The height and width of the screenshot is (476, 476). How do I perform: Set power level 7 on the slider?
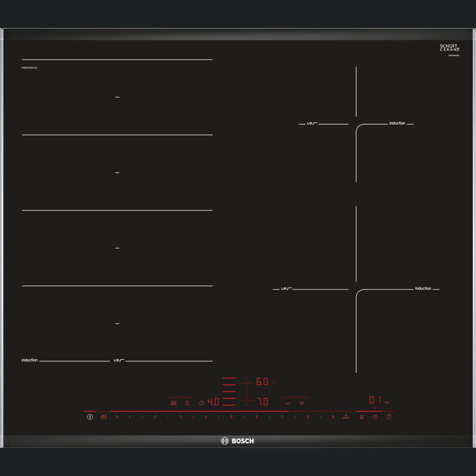[x=282, y=417]
